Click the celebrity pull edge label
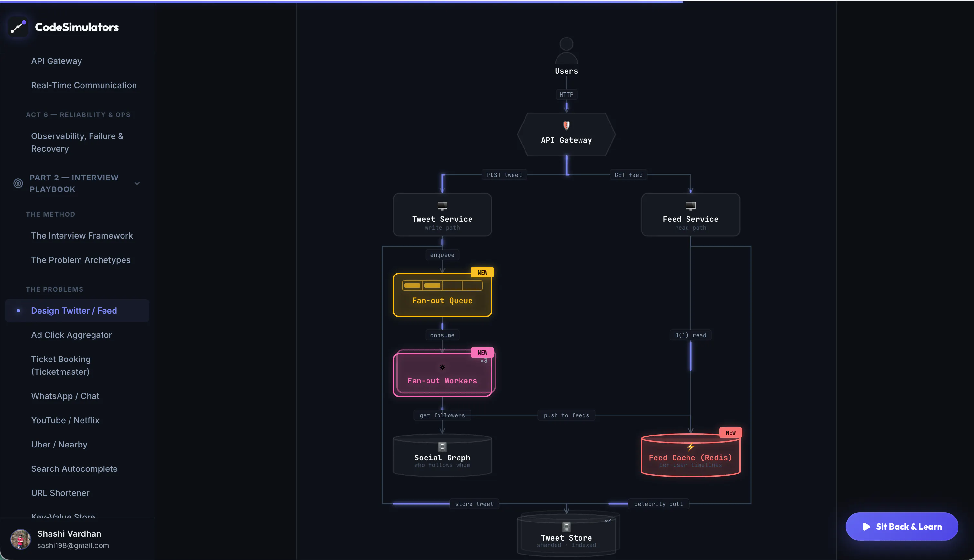Screen dimensions: 974x560 point(659,504)
